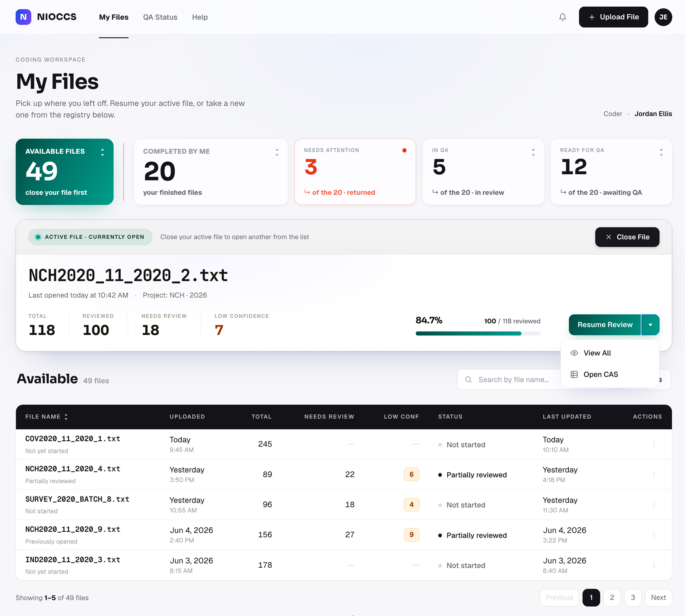The width and height of the screenshot is (685, 616).
Task: Click the table icon beside Open CAS
Action: (x=574, y=374)
